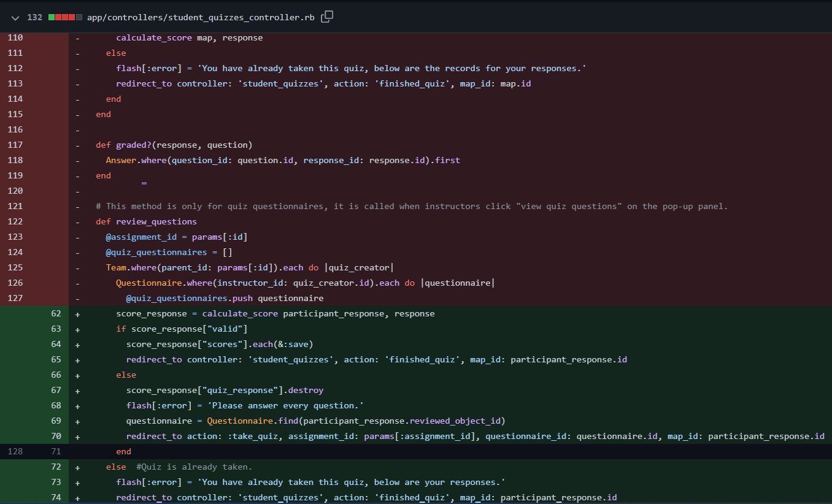Click the green block in the diff stats
This screenshot has width=832, height=504.
pyautogui.click(x=51, y=17)
